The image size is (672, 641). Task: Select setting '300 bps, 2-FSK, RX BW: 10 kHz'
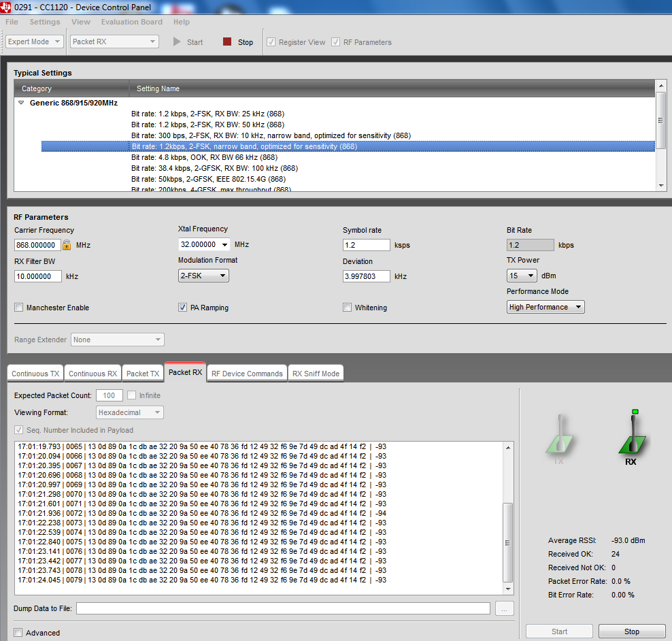(x=271, y=135)
